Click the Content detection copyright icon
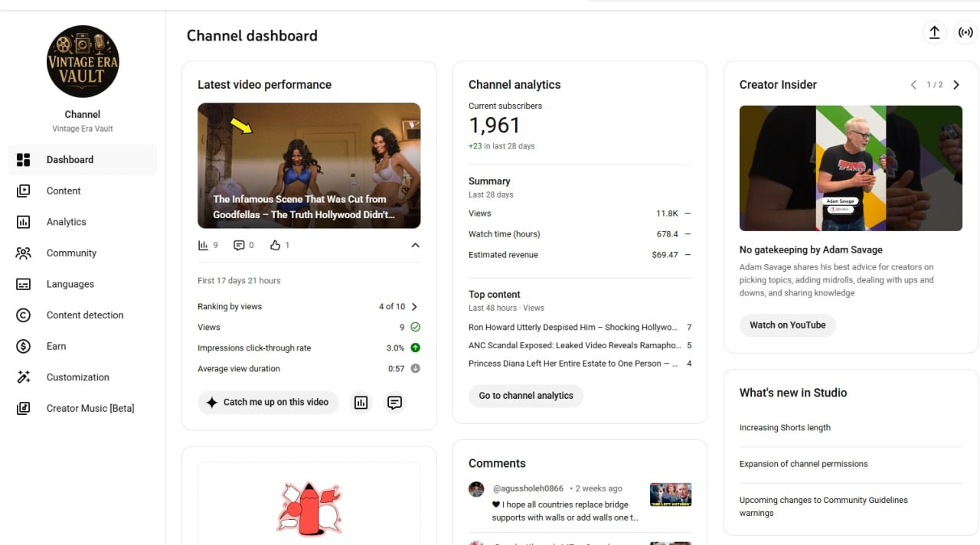 point(23,315)
